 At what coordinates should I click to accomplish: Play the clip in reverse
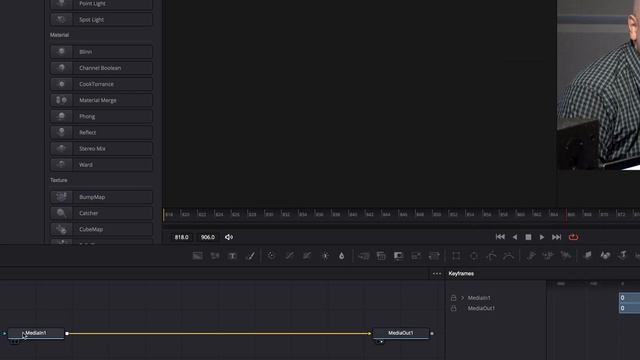coord(515,237)
